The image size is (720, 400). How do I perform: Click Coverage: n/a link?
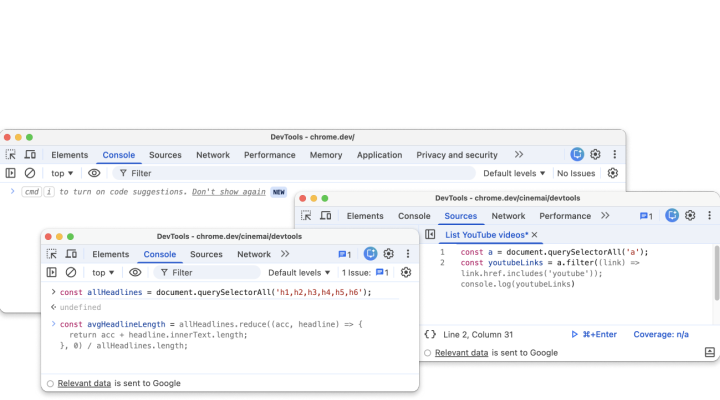[x=661, y=334]
